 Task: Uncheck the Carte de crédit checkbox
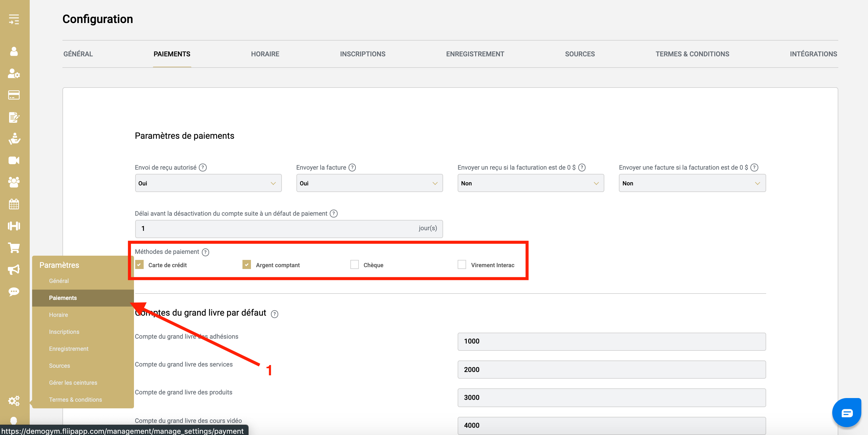[x=139, y=265]
